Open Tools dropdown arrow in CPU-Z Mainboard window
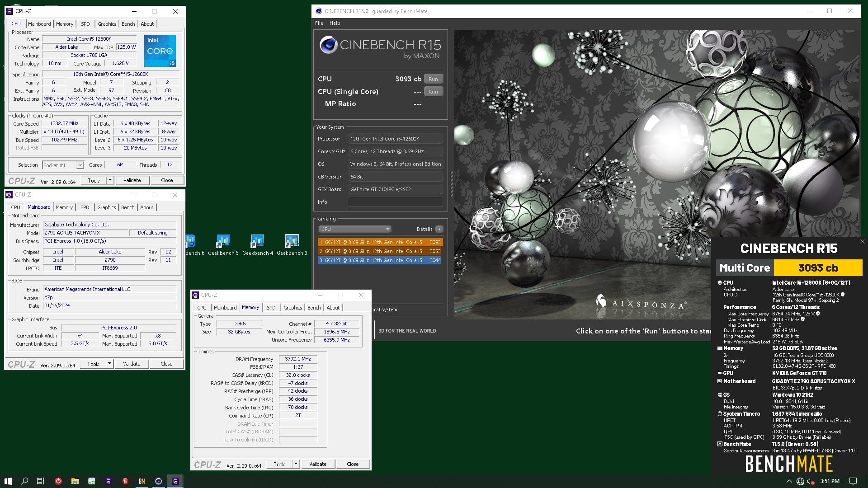The height and width of the screenshot is (488, 868). coord(109,364)
